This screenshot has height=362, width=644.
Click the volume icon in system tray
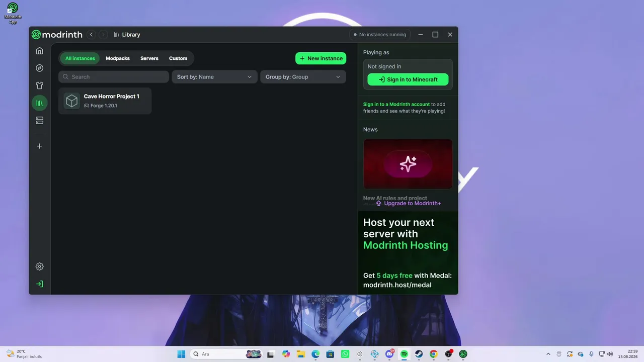(610, 354)
